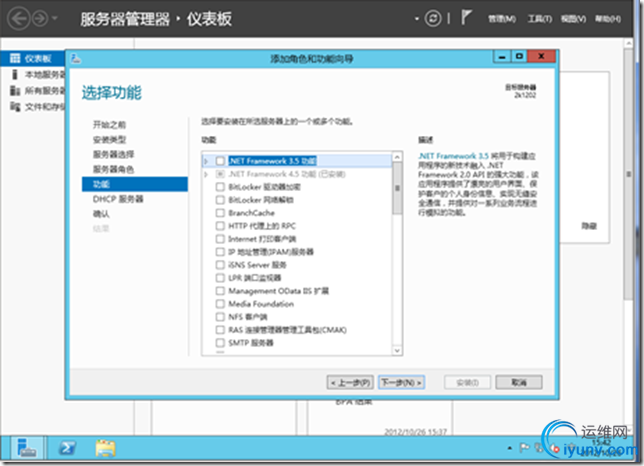Check .NET Framework 3.5 功能 checkbox
644x466 pixels.
(220, 161)
